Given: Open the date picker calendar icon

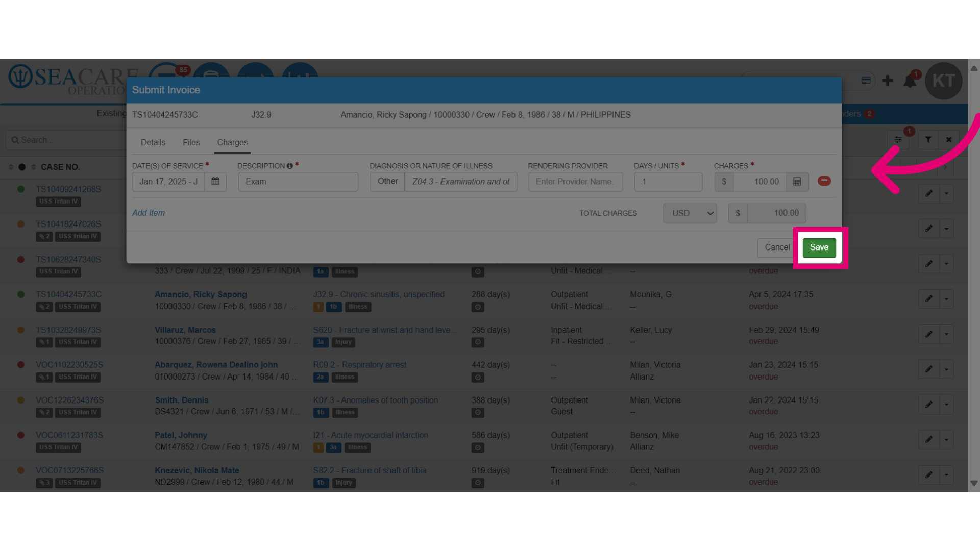Looking at the screenshot, I should coord(215,182).
